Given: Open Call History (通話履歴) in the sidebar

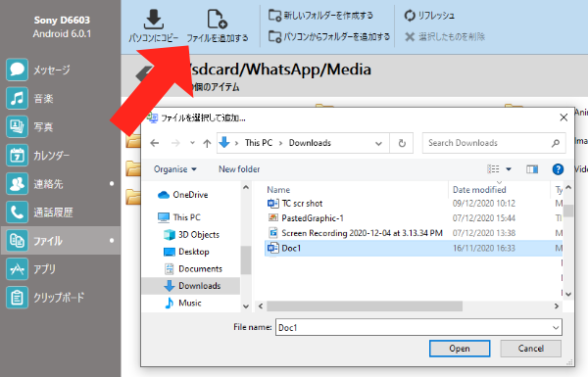Looking at the screenshot, I should click(60, 212).
